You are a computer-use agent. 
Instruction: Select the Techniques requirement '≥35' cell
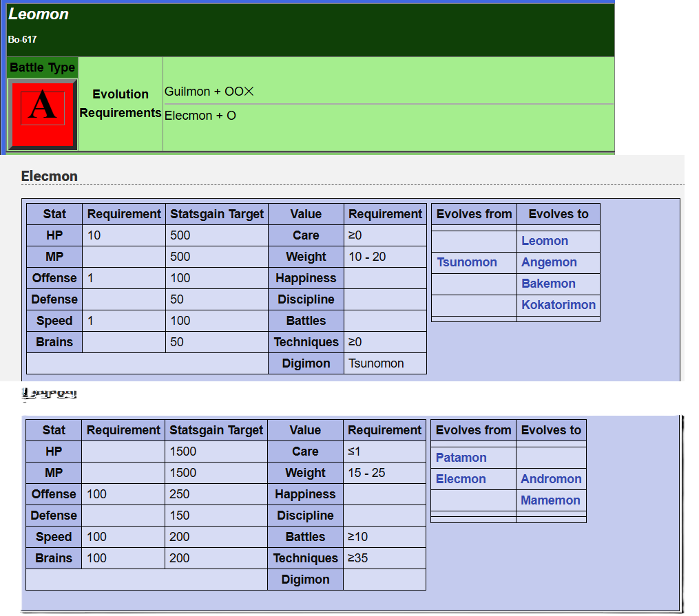pos(384,559)
